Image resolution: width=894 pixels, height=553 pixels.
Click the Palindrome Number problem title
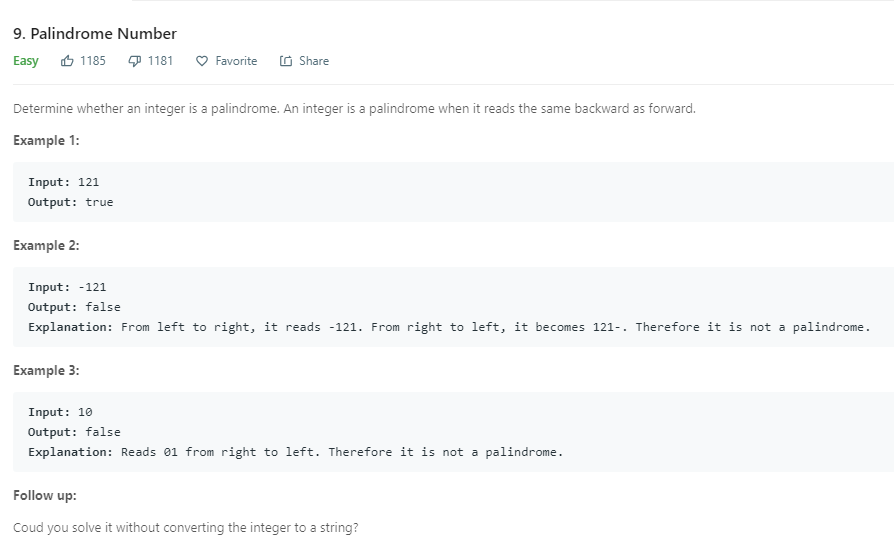95,34
